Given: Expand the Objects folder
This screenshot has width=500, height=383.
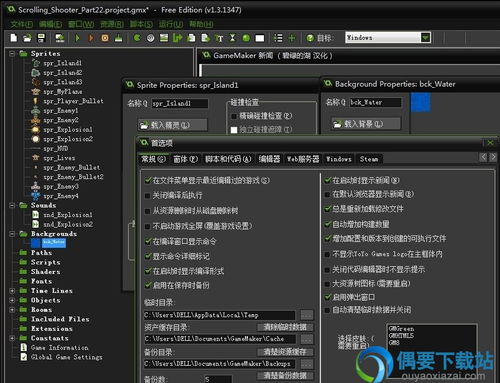Looking at the screenshot, I should point(12,300).
